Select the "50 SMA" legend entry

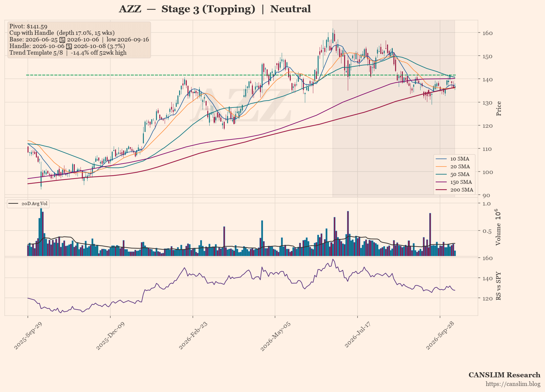coord(454,174)
